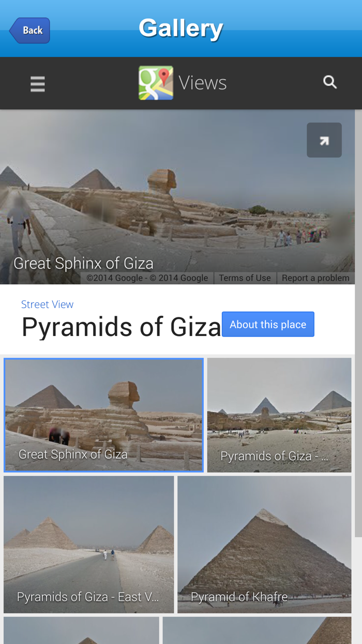This screenshot has height=644, width=362.
Task: Click the truncated Pyramids of Giza thumbnail top right
Action: click(x=279, y=414)
